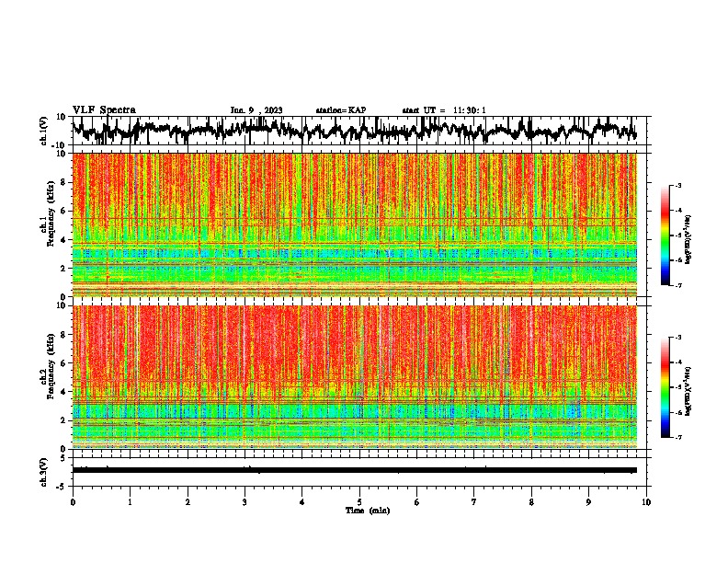This screenshot has height=563, width=728.
Task: Click time axis tick label "6"
Action: 417,502
